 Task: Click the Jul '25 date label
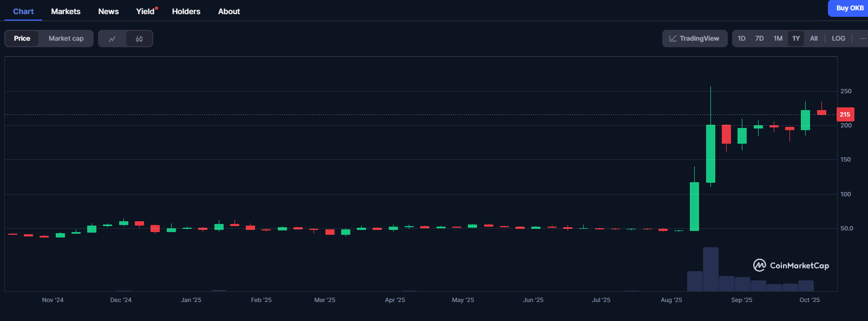[x=601, y=300]
